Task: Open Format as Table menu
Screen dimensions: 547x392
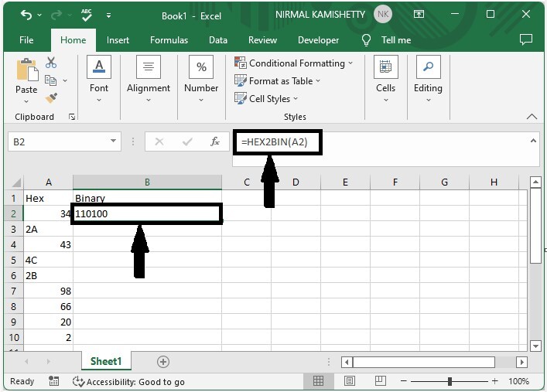Action: [x=277, y=81]
